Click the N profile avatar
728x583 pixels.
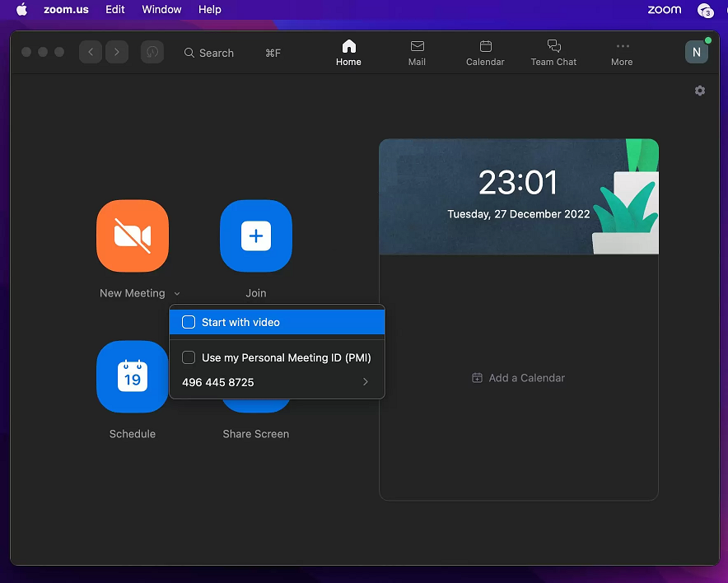[697, 52]
